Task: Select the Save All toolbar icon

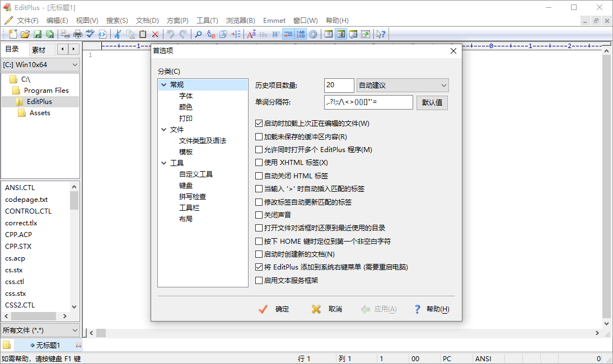Action: (50, 34)
